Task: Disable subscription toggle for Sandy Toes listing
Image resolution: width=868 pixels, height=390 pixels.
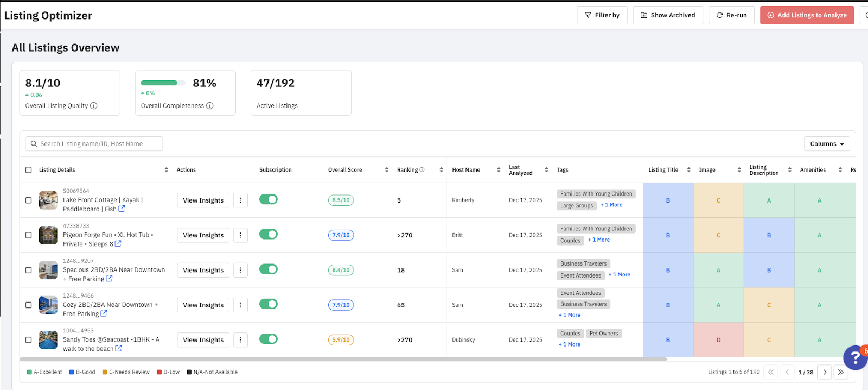Action: 269,339
